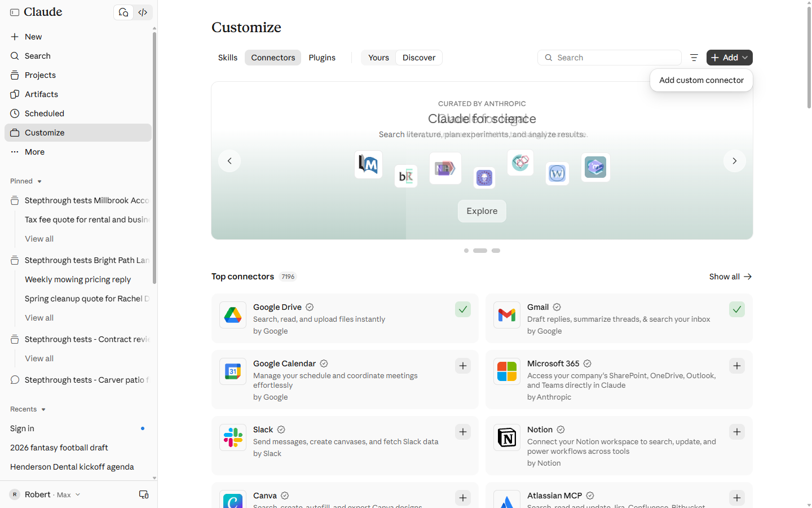Click the sidebar vertical scrollbar
This screenshot has height=508, width=812.
click(155, 158)
